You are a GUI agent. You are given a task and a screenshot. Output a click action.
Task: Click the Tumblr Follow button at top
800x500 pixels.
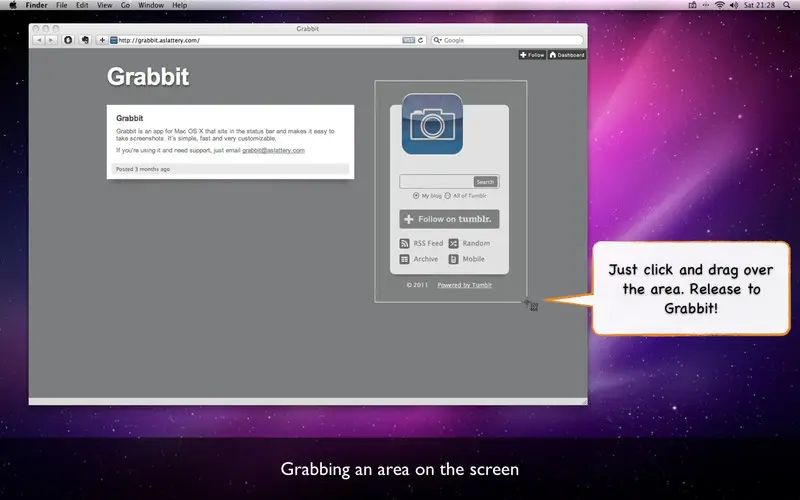532,55
